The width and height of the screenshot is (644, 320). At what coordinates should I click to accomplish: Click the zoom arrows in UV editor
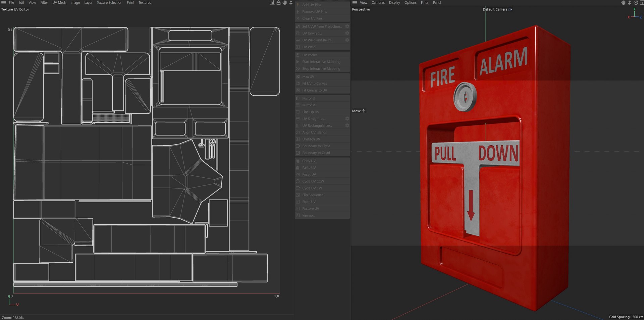pos(291,3)
